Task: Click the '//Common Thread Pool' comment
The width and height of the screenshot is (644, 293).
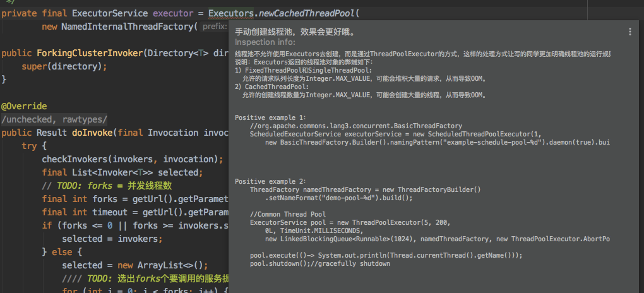Action: click(x=288, y=214)
